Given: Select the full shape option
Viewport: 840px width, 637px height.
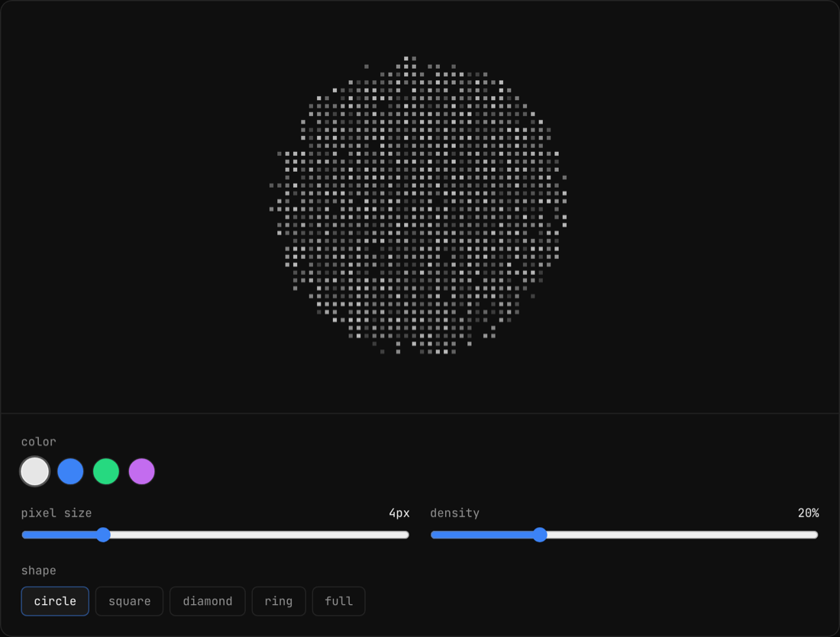Looking at the screenshot, I should [x=338, y=601].
